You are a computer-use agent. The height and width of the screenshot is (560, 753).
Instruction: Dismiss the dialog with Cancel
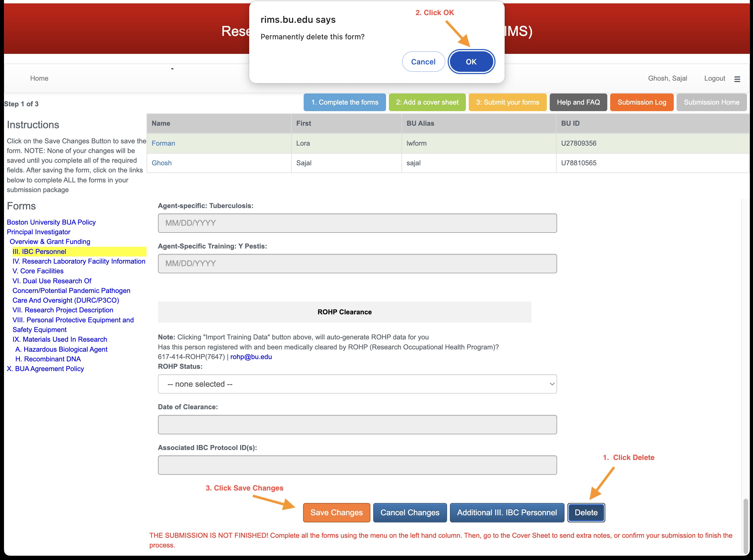tap(423, 62)
